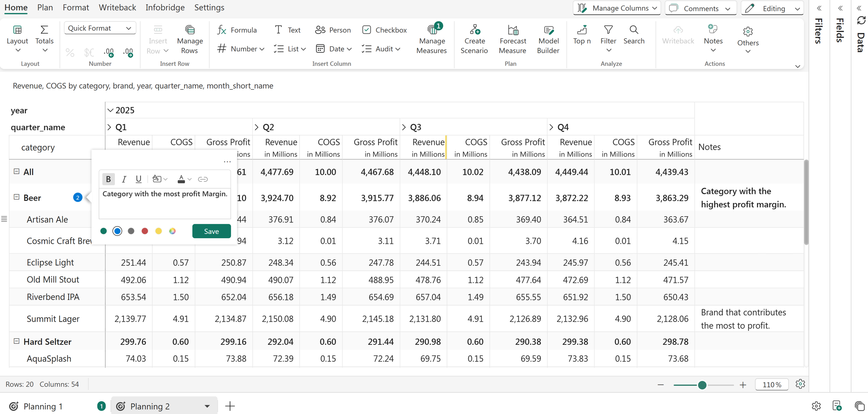
Task: Open the Create Scenario tool
Action: [474, 39]
